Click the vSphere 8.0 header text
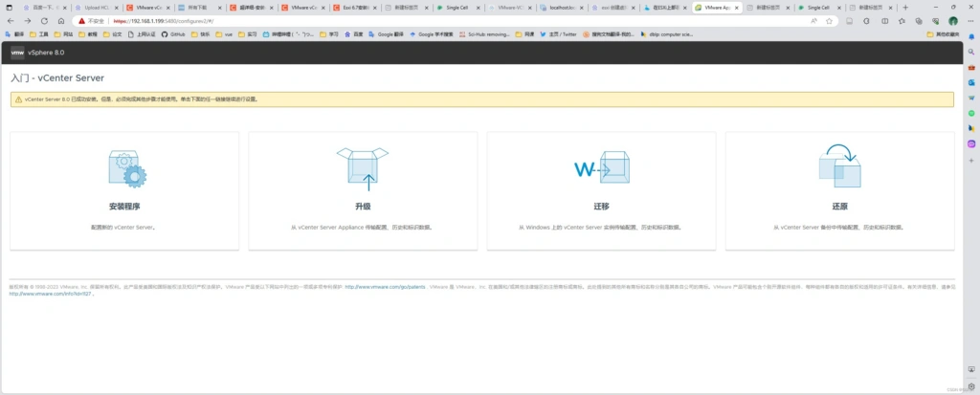Viewport: 980px width, 395px height. click(x=46, y=53)
